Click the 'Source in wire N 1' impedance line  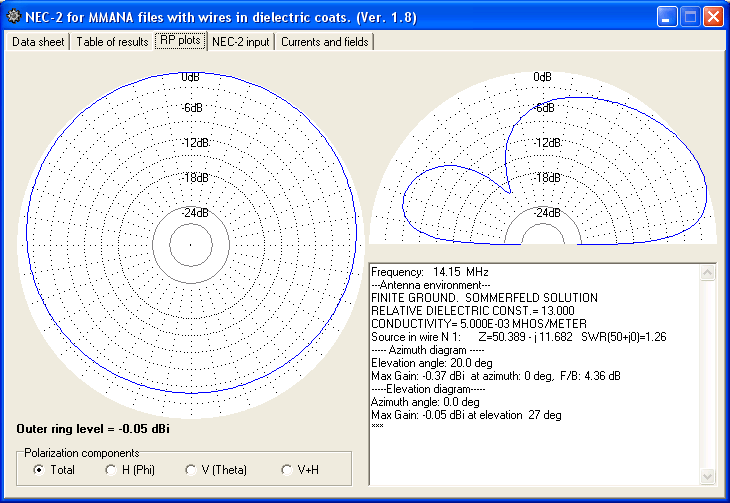pyautogui.click(x=519, y=337)
